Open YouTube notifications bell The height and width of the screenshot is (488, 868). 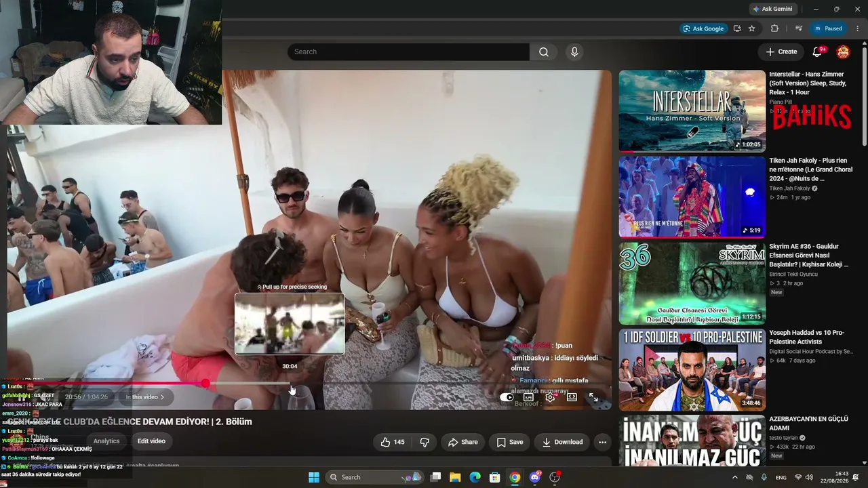point(818,52)
